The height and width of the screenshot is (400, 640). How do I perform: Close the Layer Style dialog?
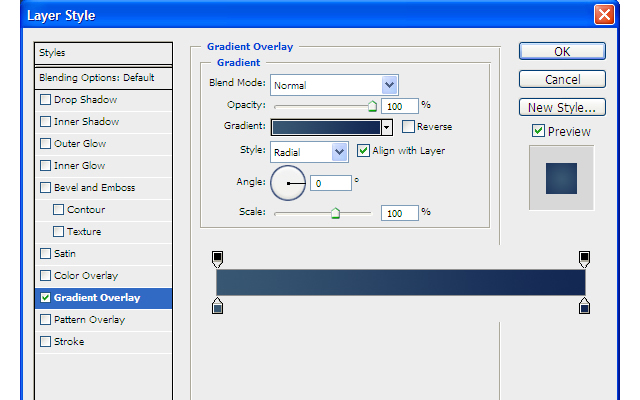point(603,15)
